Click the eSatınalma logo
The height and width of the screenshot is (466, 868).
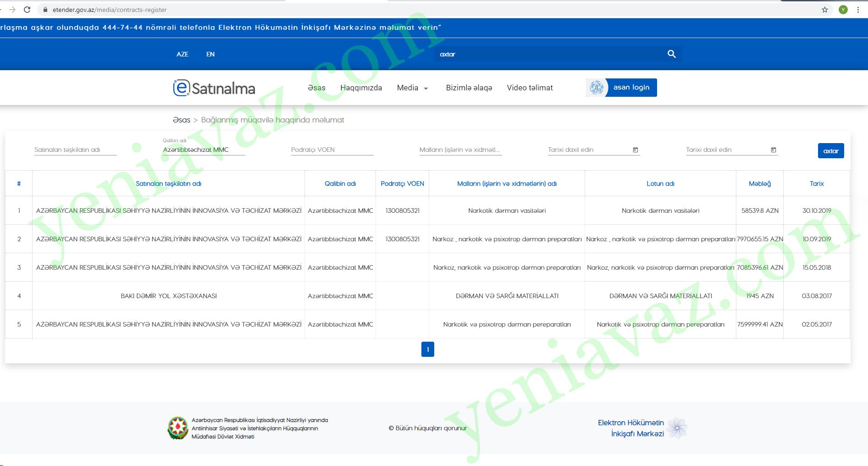pyautogui.click(x=214, y=88)
